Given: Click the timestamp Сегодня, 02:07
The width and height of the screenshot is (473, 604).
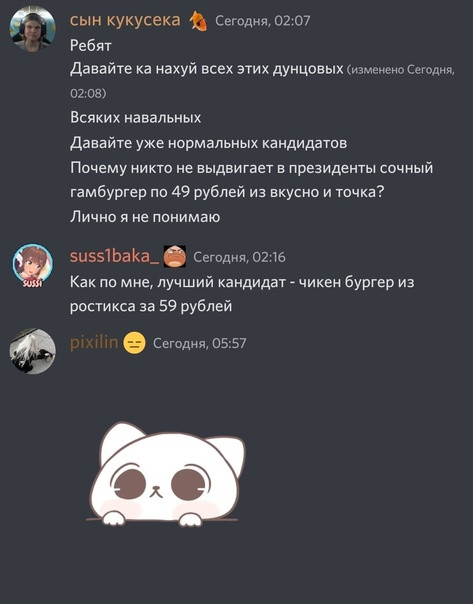Looking at the screenshot, I should [x=263, y=21].
